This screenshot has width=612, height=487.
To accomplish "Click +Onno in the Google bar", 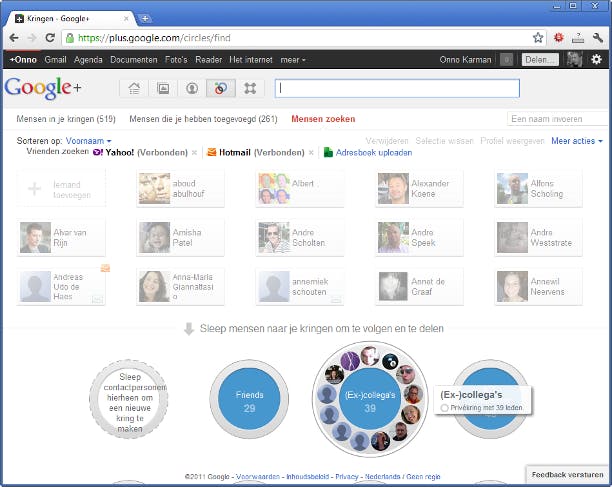I will tap(23, 60).
